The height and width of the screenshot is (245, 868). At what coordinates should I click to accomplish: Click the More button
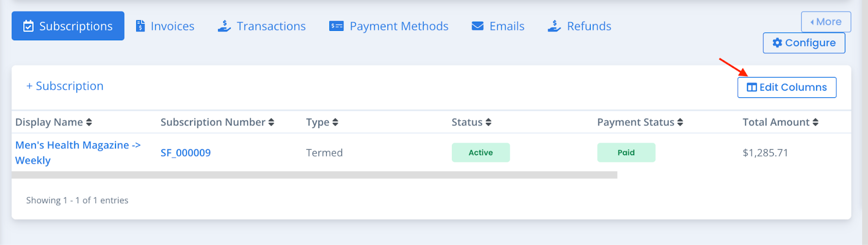pyautogui.click(x=826, y=22)
